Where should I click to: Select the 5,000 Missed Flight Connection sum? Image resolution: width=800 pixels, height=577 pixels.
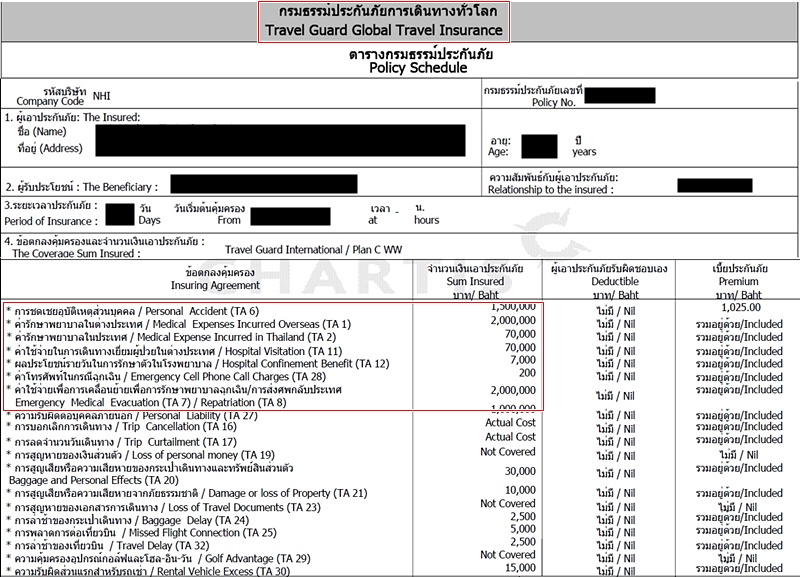(523, 529)
